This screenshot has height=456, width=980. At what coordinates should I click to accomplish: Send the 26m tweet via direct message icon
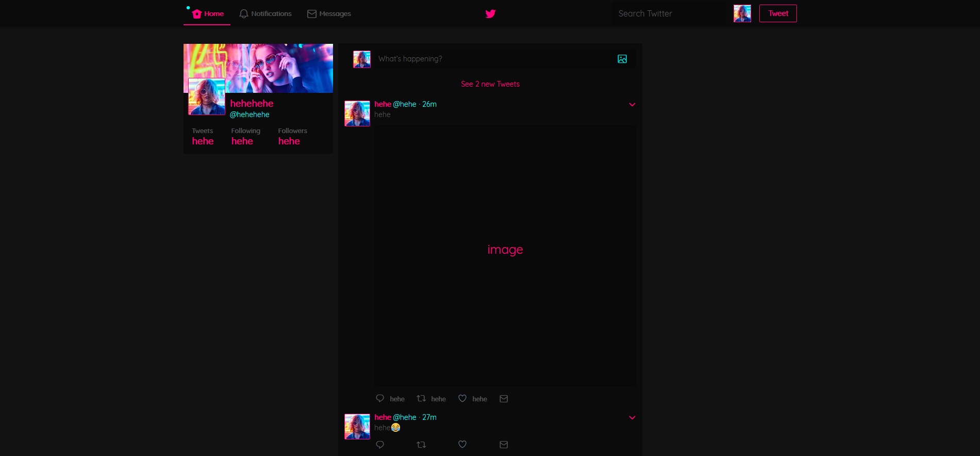click(504, 399)
